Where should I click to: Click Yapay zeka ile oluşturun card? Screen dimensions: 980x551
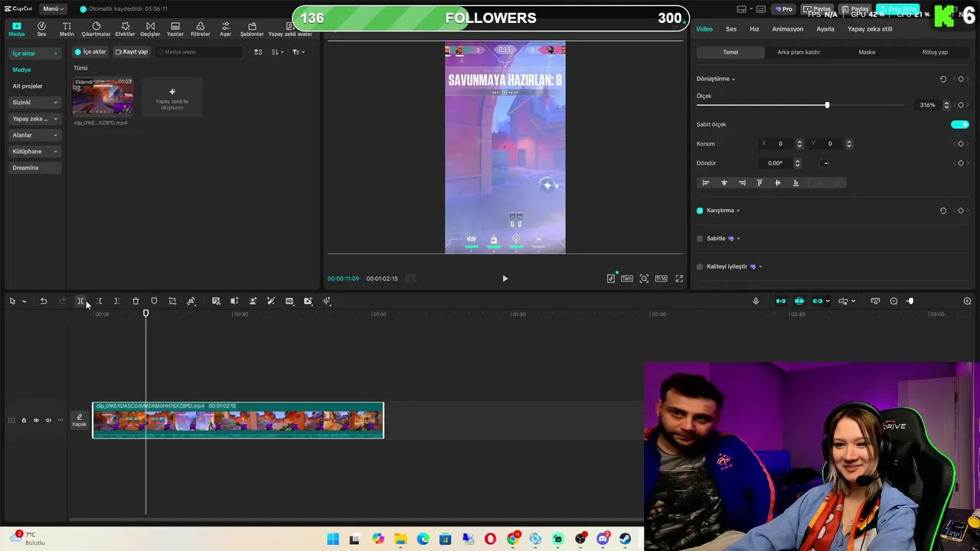[172, 97]
